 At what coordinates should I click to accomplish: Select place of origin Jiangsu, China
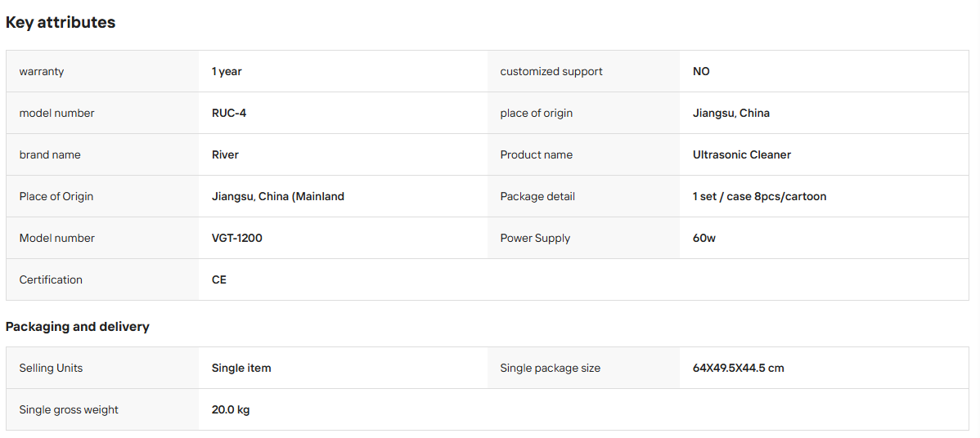pyautogui.click(x=731, y=113)
